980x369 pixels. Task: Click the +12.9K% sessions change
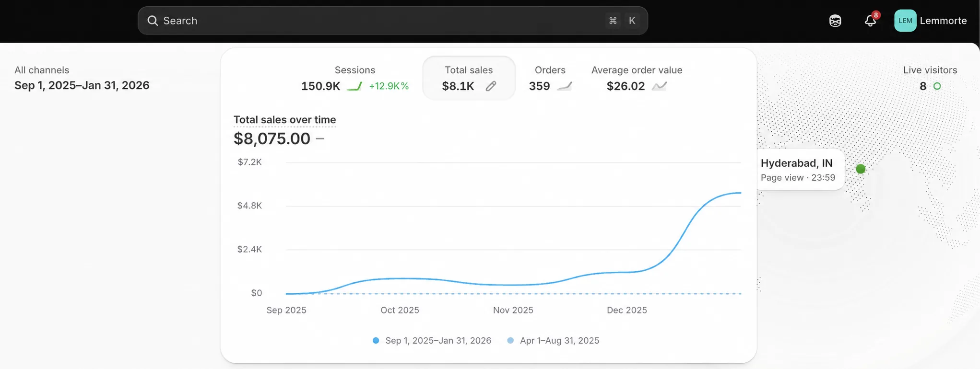(389, 86)
